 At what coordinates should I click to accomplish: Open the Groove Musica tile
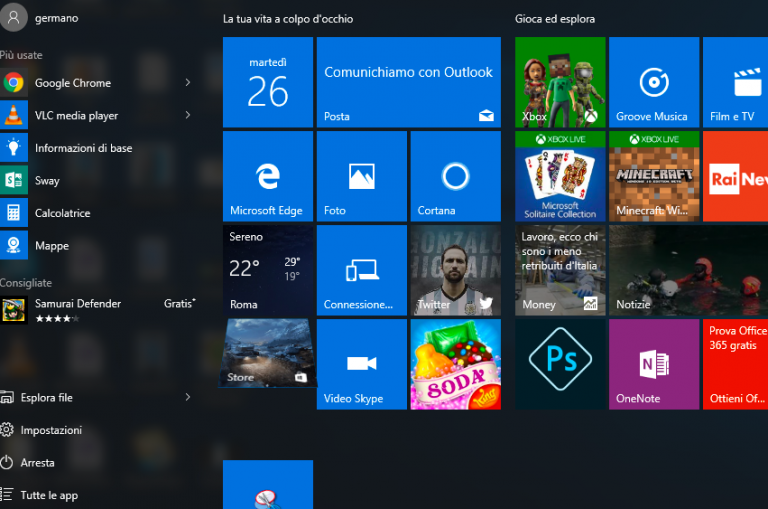pyautogui.click(x=653, y=83)
